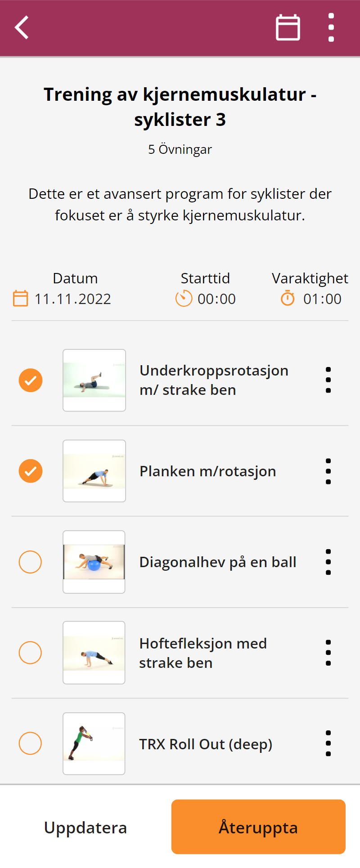This screenshot has width=360, height=868.
Task: Open the calendar icon in header
Action: 288,27
